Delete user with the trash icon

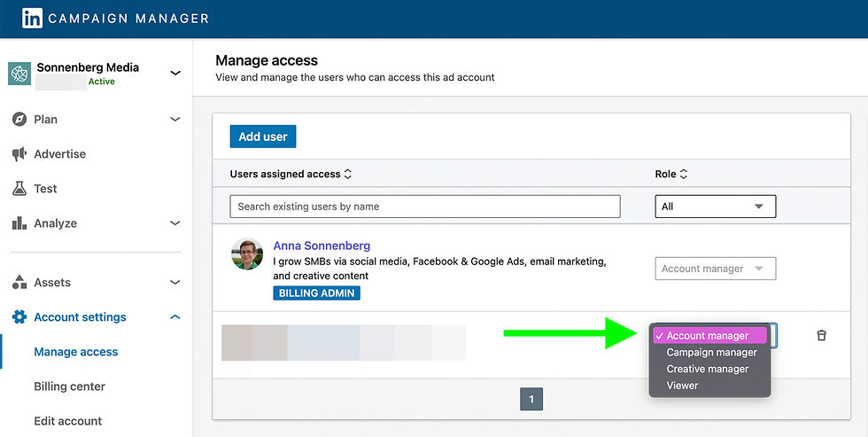pos(822,335)
